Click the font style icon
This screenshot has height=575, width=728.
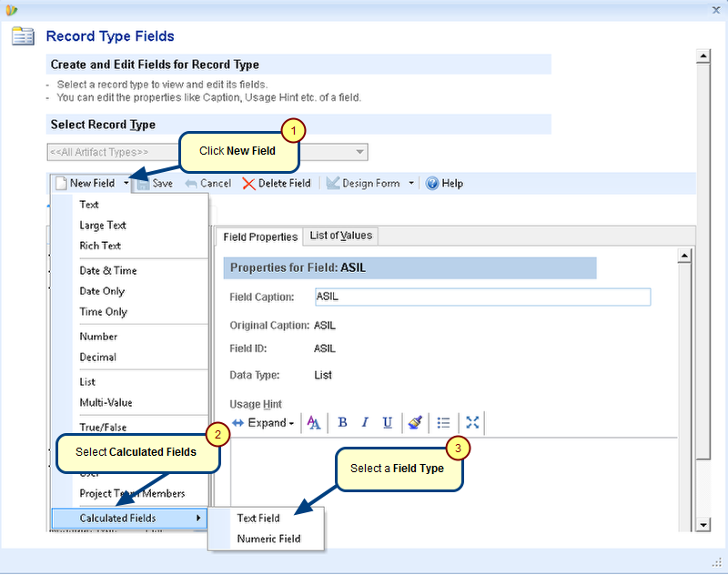point(314,423)
